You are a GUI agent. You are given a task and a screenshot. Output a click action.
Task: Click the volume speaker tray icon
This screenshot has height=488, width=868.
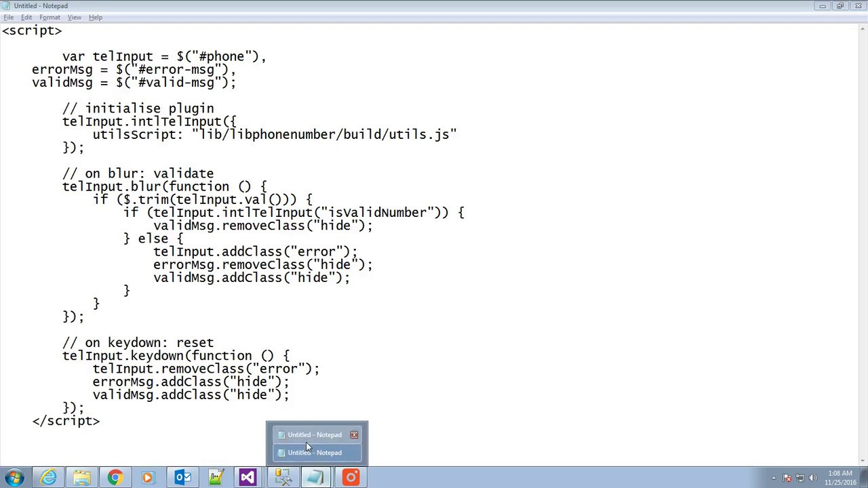point(812,478)
